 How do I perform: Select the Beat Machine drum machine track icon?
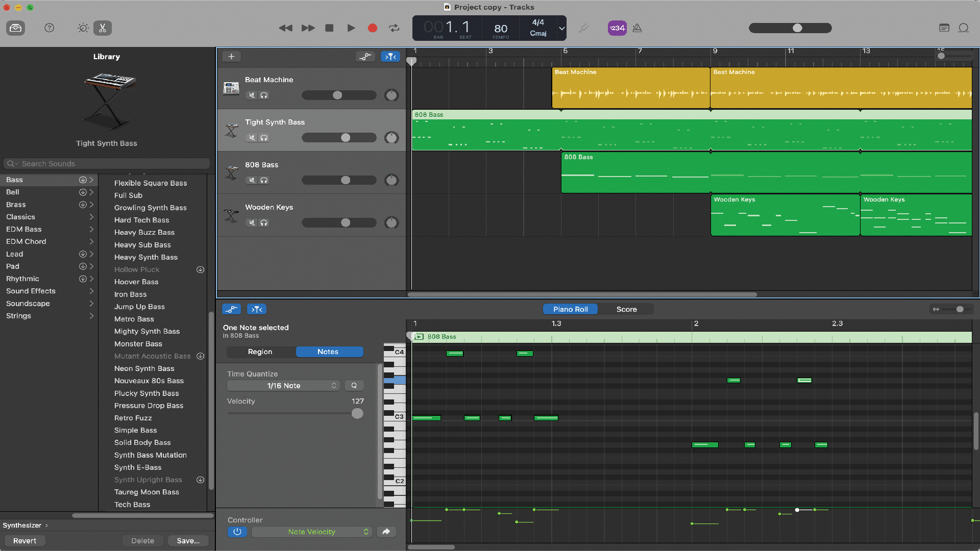click(x=231, y=88)
